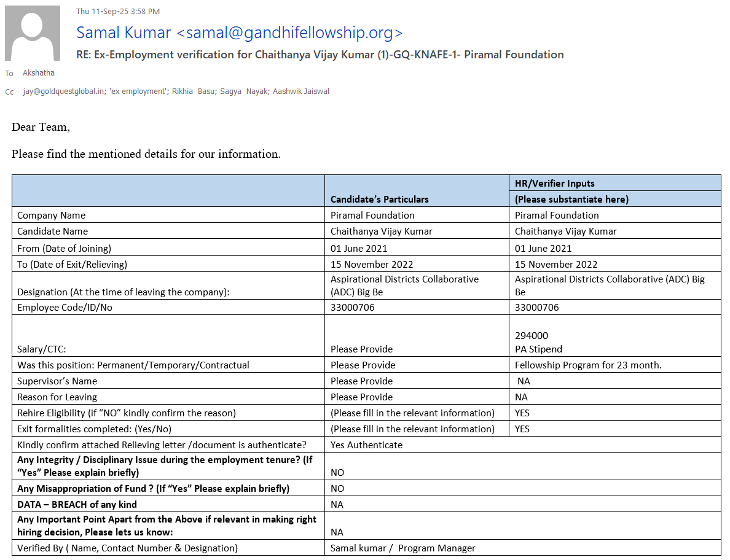730x560 pixels.
Task: Click Any Integrity / Disciplinary Issue label
Action: (165, 466)
